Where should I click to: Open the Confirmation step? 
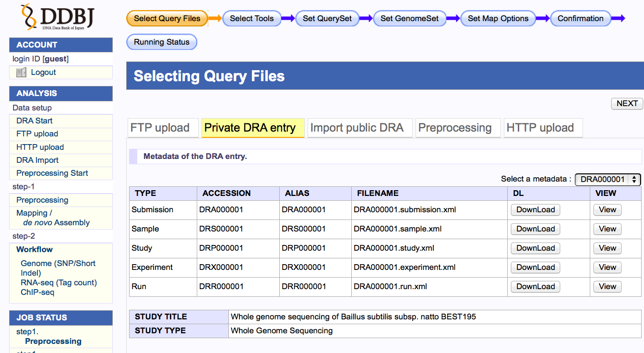pos(580,19)
